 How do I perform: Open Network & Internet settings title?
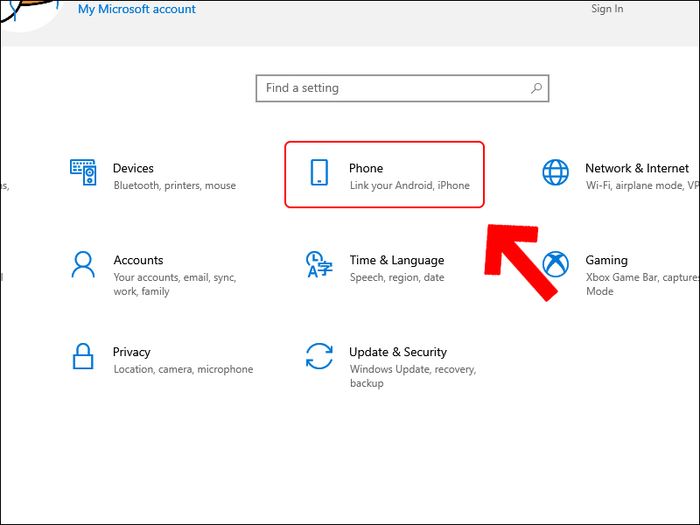click(x=637, y=168)
